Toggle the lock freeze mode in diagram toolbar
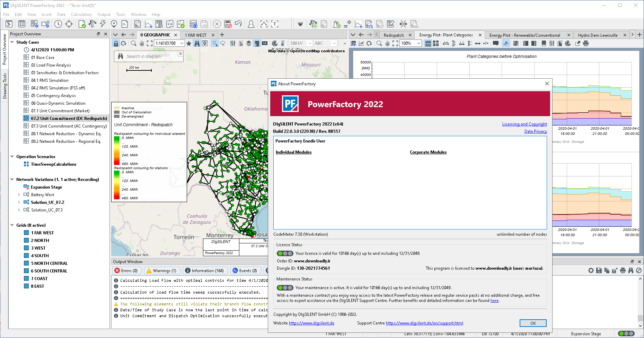The width and height of the screenshot is (644, 338). tap(116, 43)
